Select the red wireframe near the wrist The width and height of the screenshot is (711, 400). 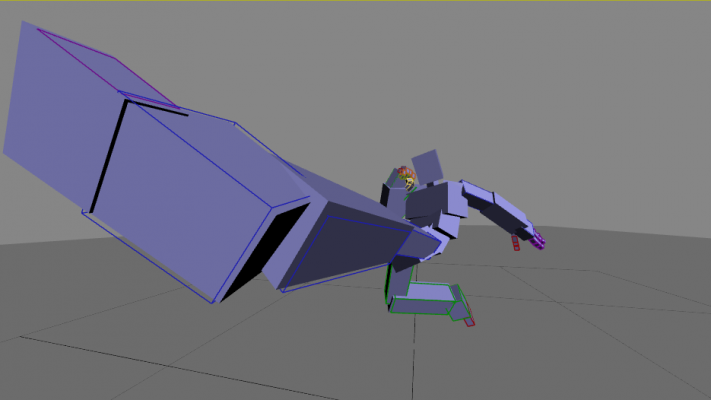coord(516,243)
